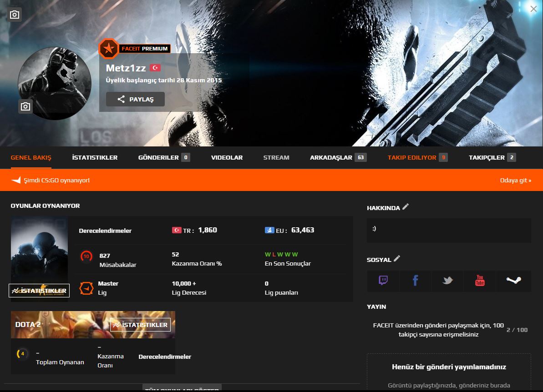Image resolution: width=543 pixels, height=392 pixels.
Task: Click the EU ranking flag icon
Action: 269,230
